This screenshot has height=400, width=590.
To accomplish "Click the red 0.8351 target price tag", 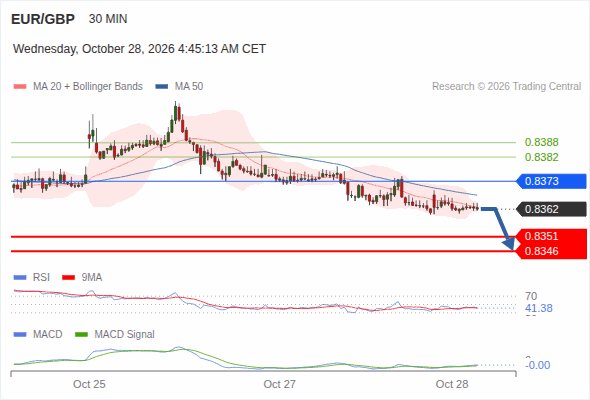I will click(552, 236).
